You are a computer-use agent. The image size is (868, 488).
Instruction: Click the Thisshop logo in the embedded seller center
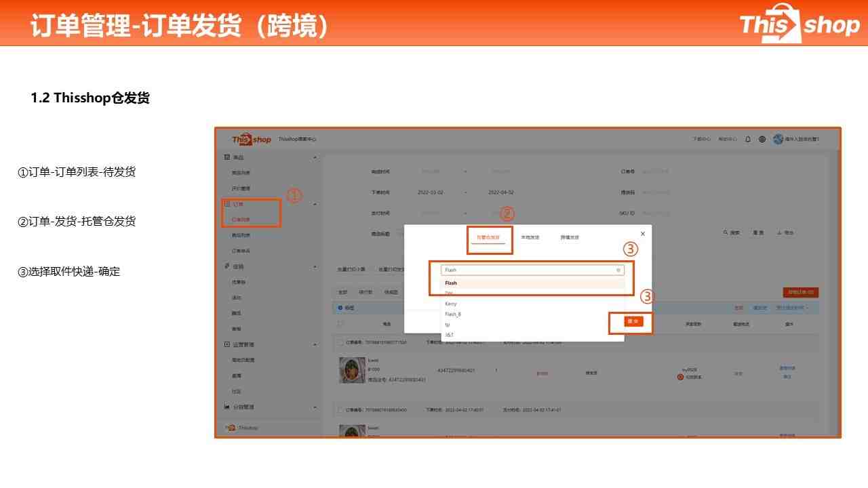[252, 140]
